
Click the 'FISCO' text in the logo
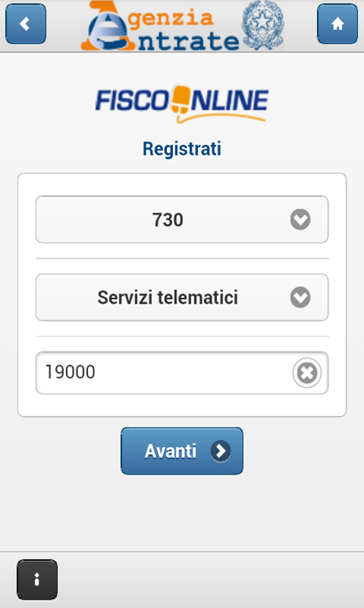132,100
